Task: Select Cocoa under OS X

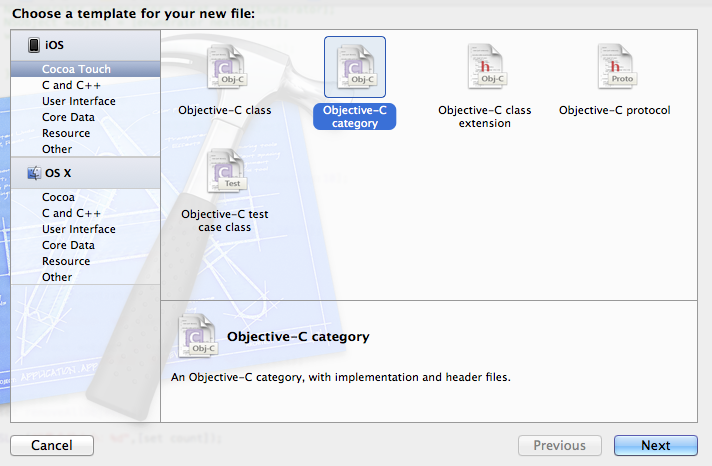Action: [85, 197]
